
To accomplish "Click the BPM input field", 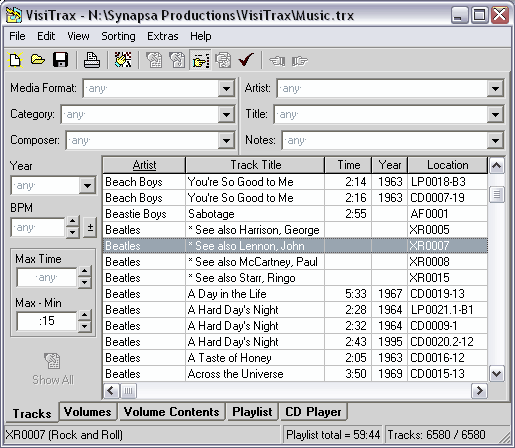I will pos(38,227).
